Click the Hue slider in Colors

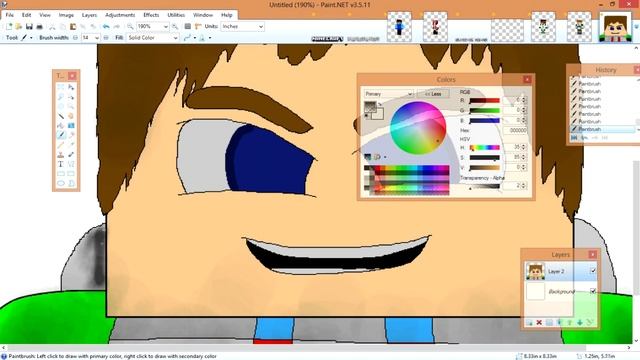484,147
